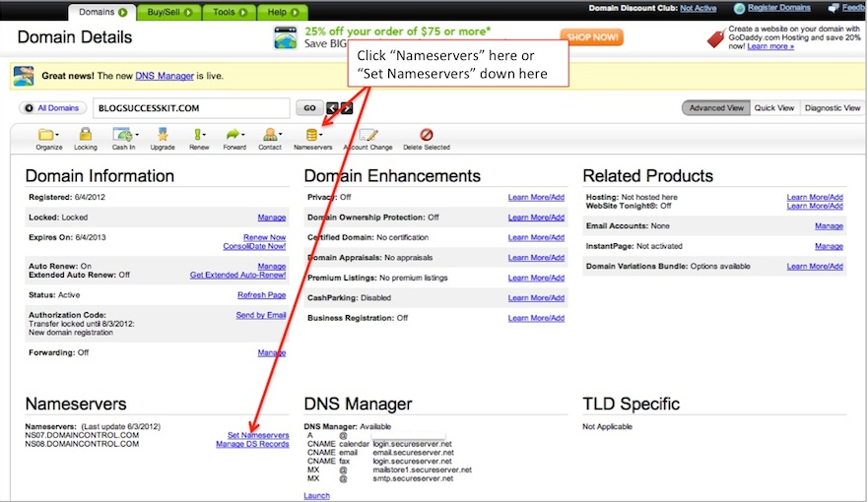This screenshot has height=502, width=868.
Task: Click Launch link under DNS Manager
Action: 316,495
